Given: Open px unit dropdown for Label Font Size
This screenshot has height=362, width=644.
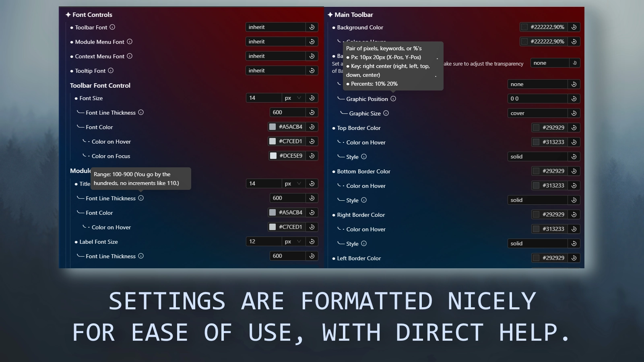Looking at the screenshot, I should pos(293,242).
